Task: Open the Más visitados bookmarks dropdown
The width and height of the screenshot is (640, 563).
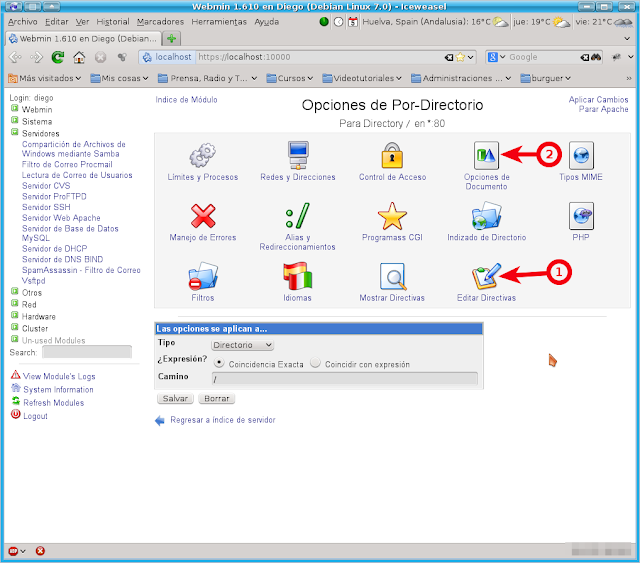Action: click(x=45, y=78)
